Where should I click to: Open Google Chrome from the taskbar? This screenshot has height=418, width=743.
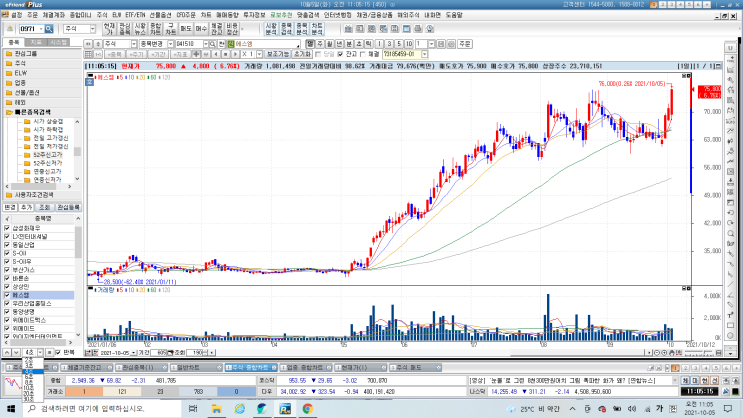[x=308, y=409]
